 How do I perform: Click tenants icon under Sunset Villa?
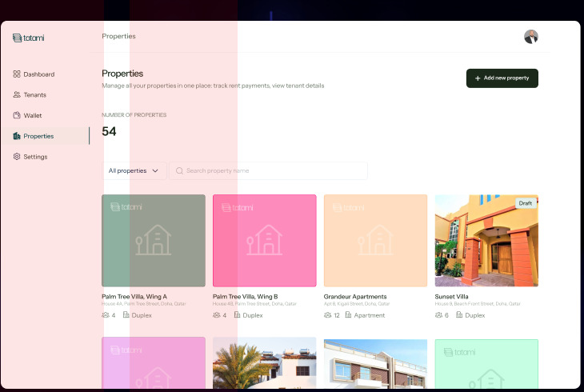click(x=438, y=315)
